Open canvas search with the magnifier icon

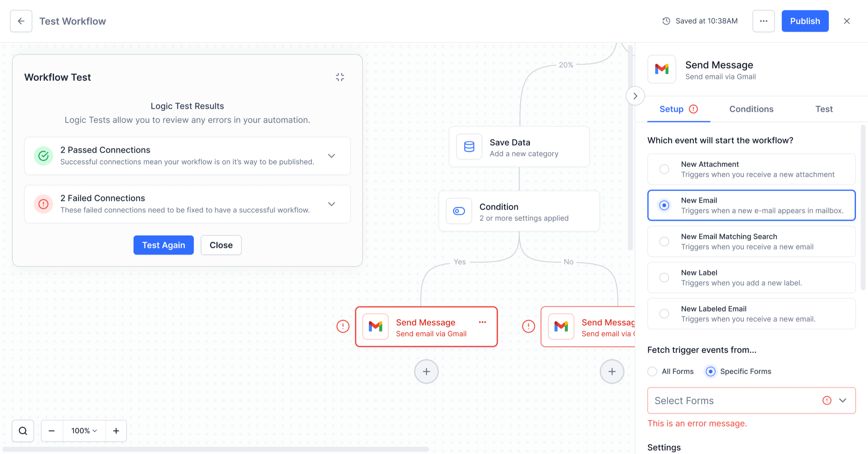[23, 431]
